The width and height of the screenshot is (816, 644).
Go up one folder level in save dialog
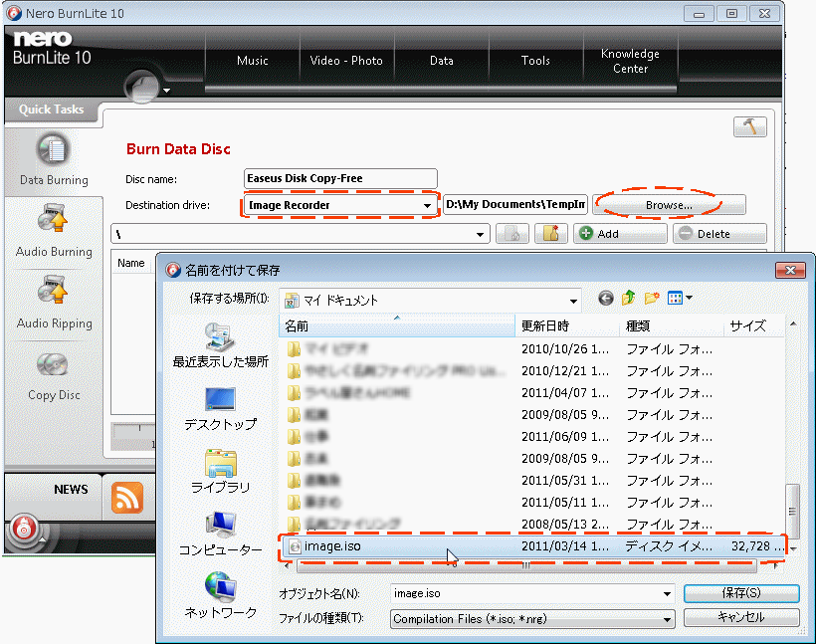click(628, 298)
